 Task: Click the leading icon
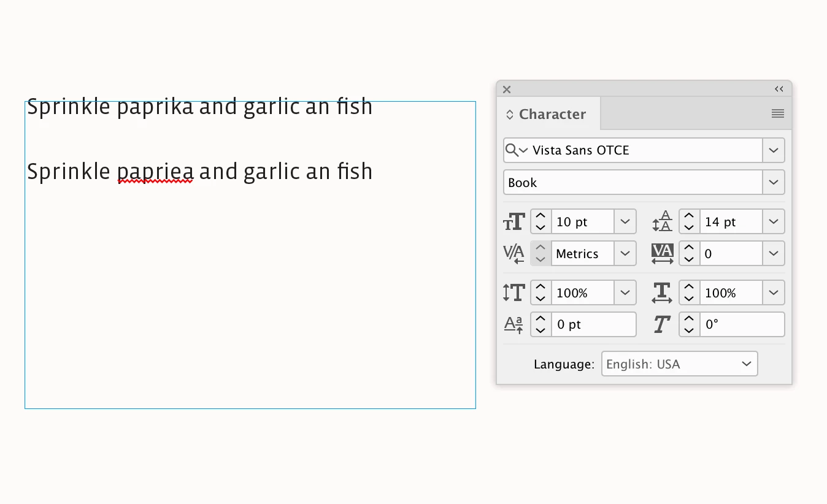tap(662, 222)
